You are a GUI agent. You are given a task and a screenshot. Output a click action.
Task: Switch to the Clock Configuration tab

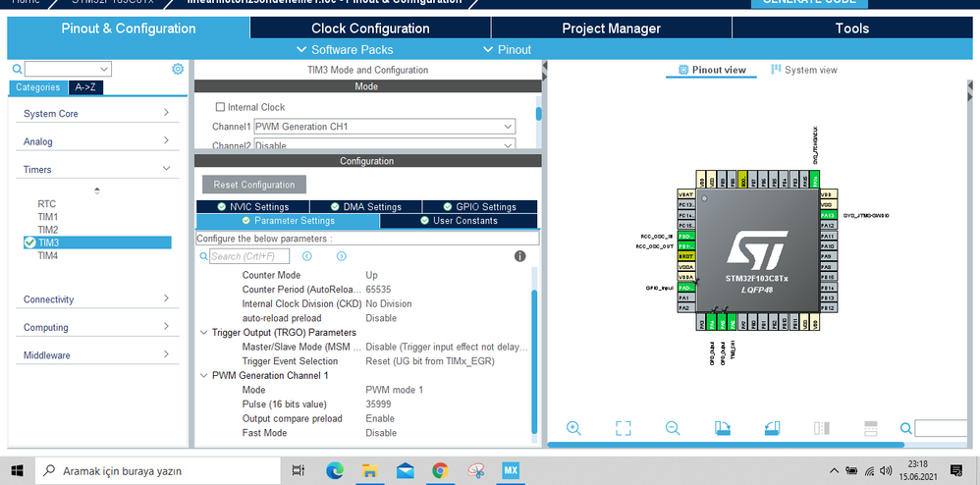coord(370,28)
